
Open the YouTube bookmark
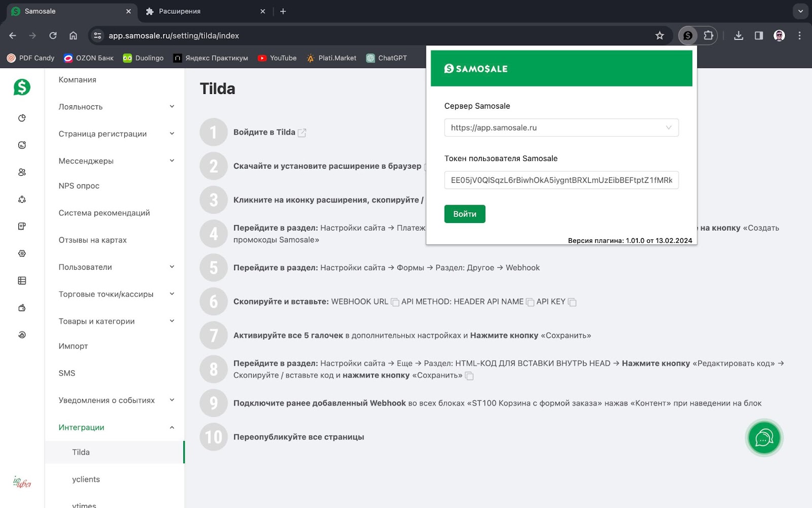tap(277, 58)
